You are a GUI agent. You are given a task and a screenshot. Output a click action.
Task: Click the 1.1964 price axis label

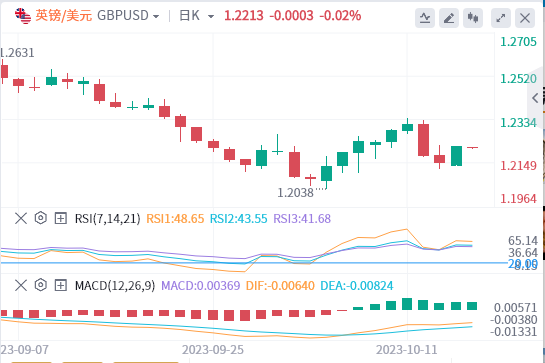click(x=518, y=199)
